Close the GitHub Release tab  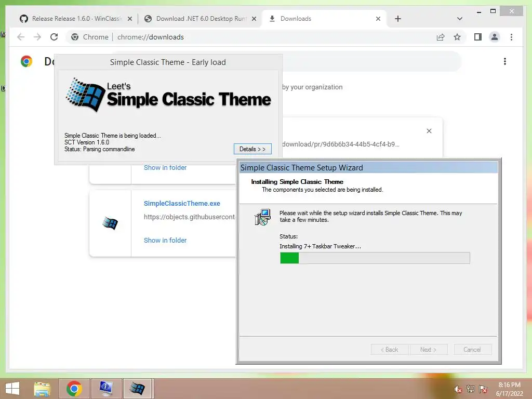129,19
